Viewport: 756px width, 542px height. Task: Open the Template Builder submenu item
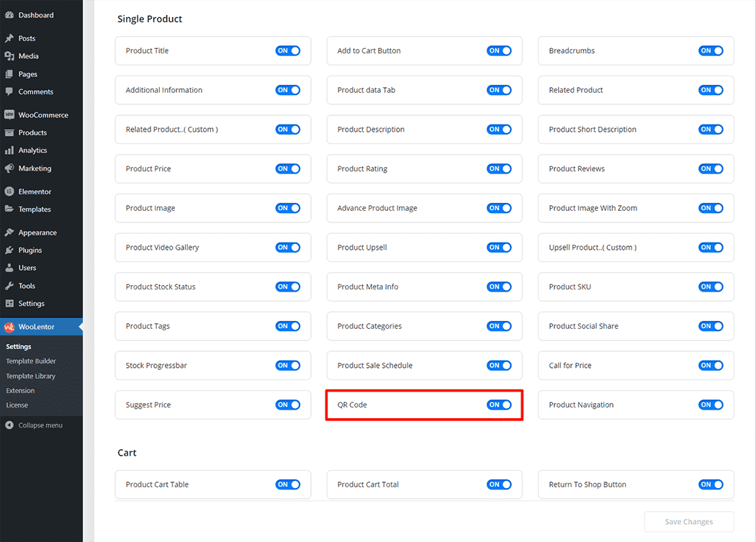point(31,361)
